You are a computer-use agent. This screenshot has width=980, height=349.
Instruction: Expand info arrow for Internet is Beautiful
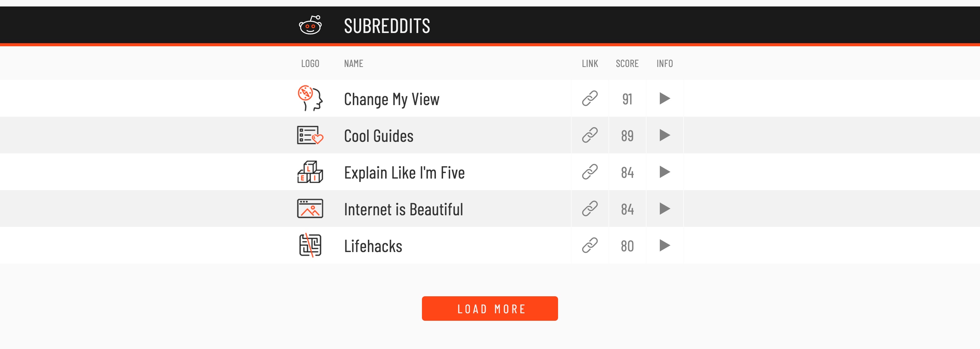click(x=664, y=209)
